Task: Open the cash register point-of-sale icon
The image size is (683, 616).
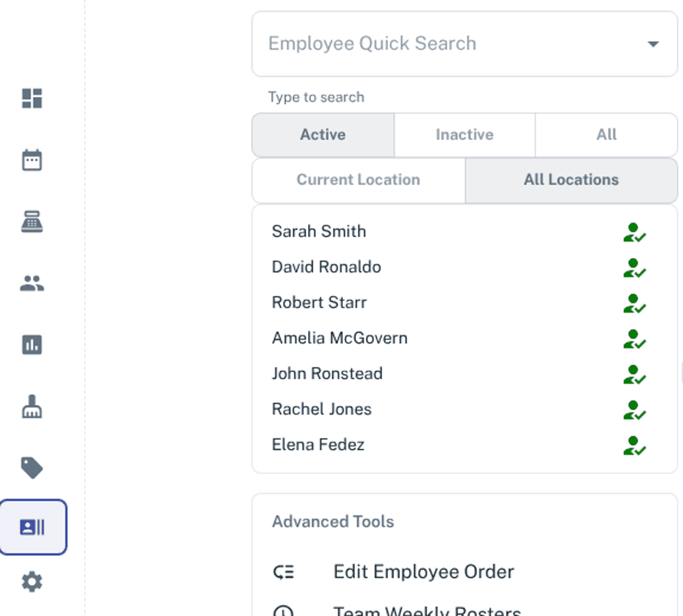Action: tap(32, 221)
